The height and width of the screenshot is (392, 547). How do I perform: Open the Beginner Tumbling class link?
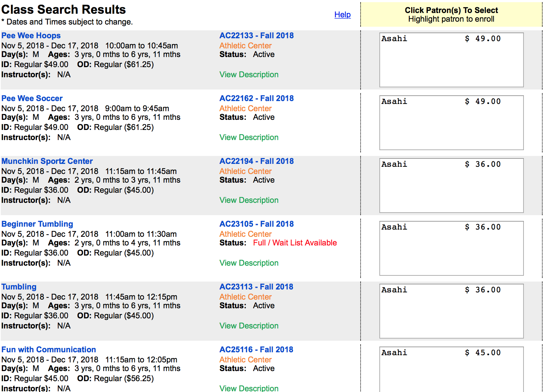[x=37, y=224]
